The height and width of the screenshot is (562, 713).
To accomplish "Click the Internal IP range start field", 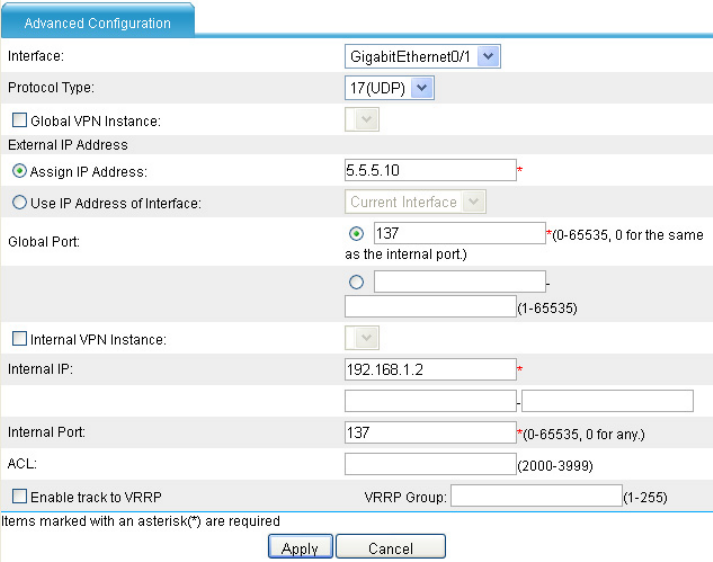I will 430,401.
